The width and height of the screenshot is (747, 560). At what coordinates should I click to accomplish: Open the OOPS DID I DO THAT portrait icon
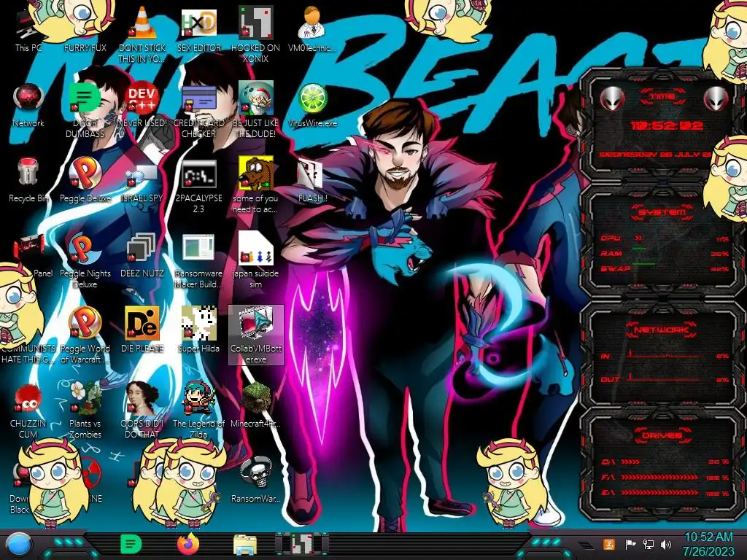(142, 411)
